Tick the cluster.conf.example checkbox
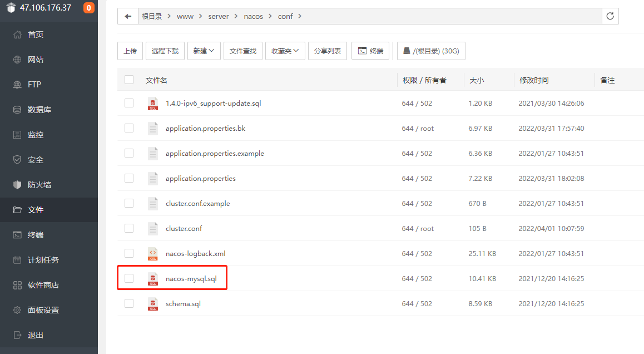Image resolution: width=644 pixels, height=354 pixels. pos(129,204)
